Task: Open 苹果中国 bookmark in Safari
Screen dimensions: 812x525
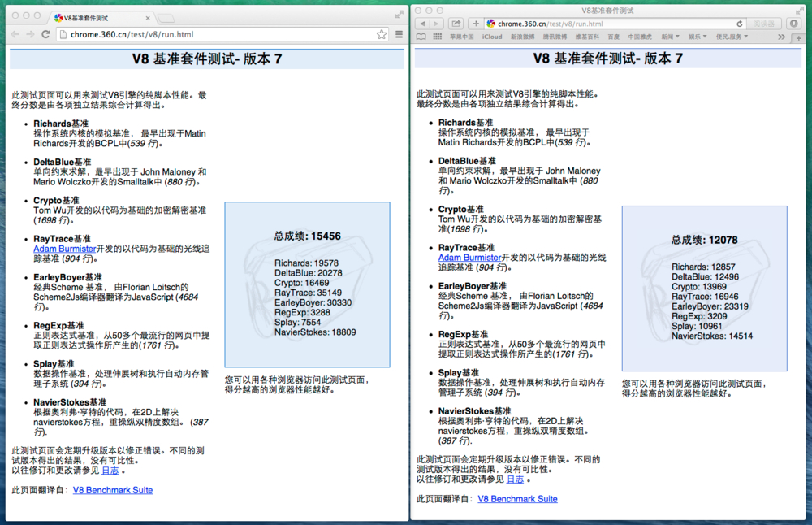Action: coord(461,37)
